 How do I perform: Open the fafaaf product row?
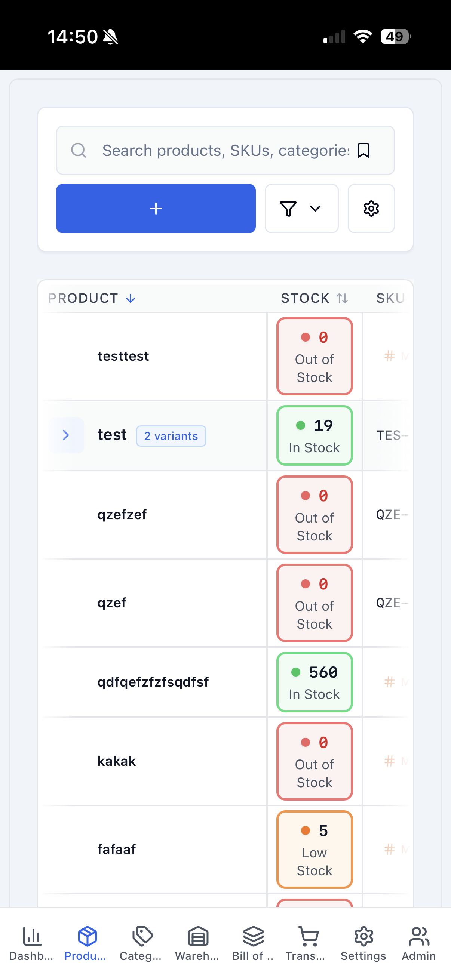pyautogui.click(x=116, y=850)
